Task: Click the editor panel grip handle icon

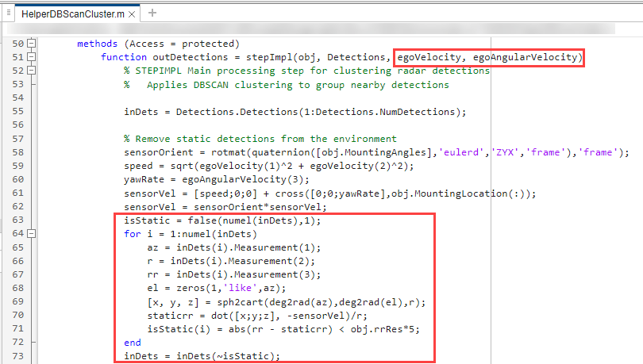Action: tap(7, 13)
